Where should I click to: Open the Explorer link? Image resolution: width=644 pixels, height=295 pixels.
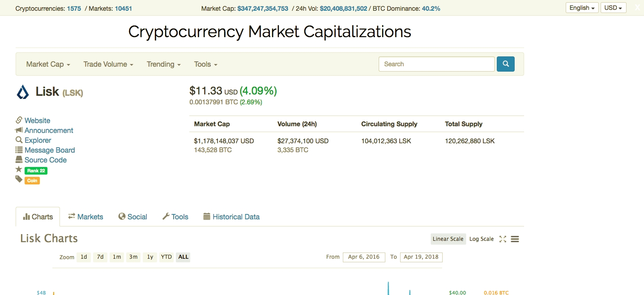pyautogui.click(x=38, y=140)
